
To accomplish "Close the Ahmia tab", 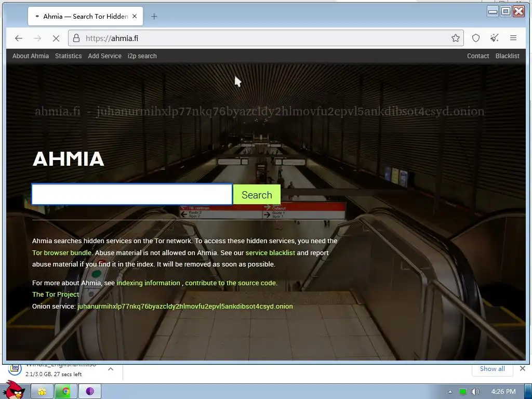I will click(135, 16).
